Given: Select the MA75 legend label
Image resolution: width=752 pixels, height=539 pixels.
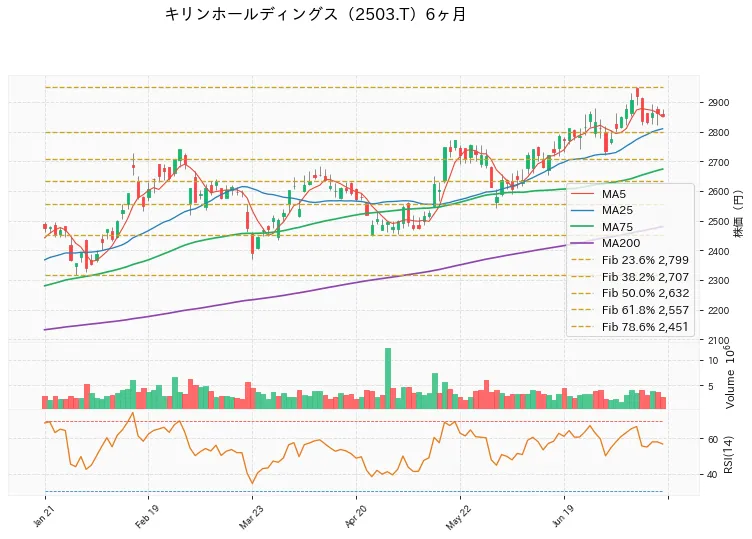Looking at the screenshot, I should click(x=618, y=227).
